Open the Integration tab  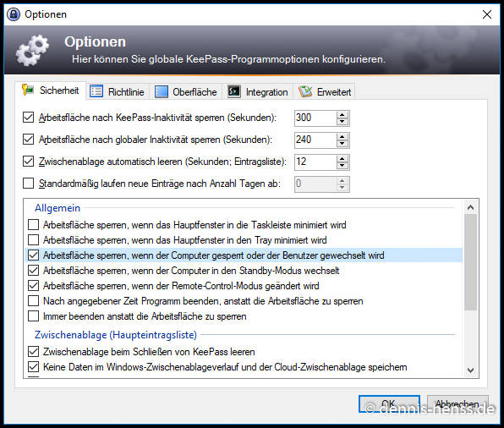[258, 92]
